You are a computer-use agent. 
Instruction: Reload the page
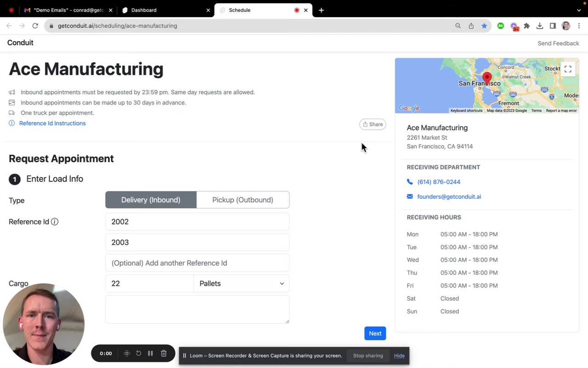coord(35,26)
